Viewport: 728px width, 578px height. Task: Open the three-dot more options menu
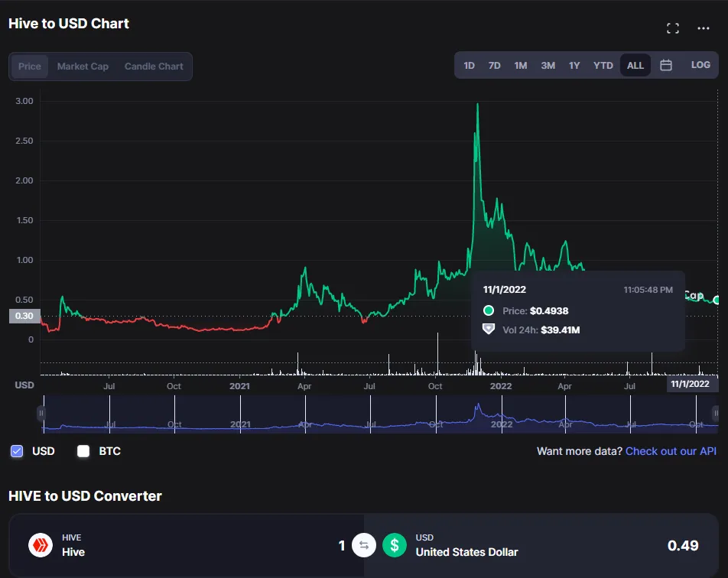[704, 28]
